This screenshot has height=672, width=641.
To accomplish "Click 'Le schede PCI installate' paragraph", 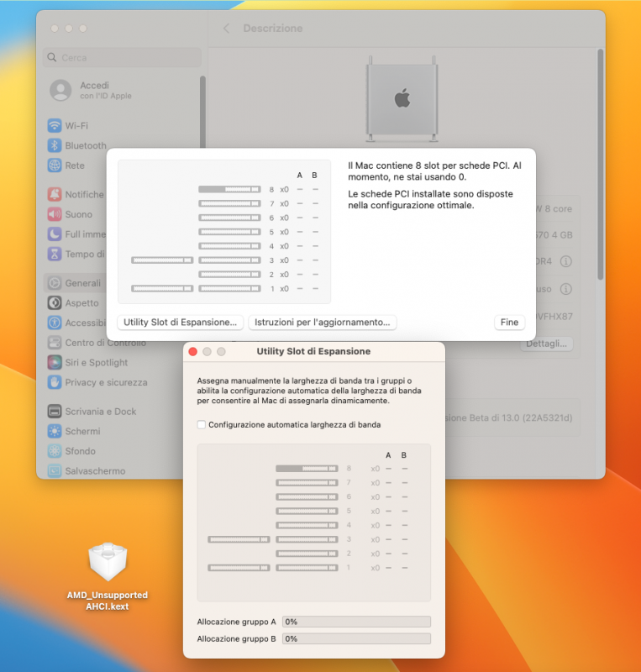I will point(430,199).
